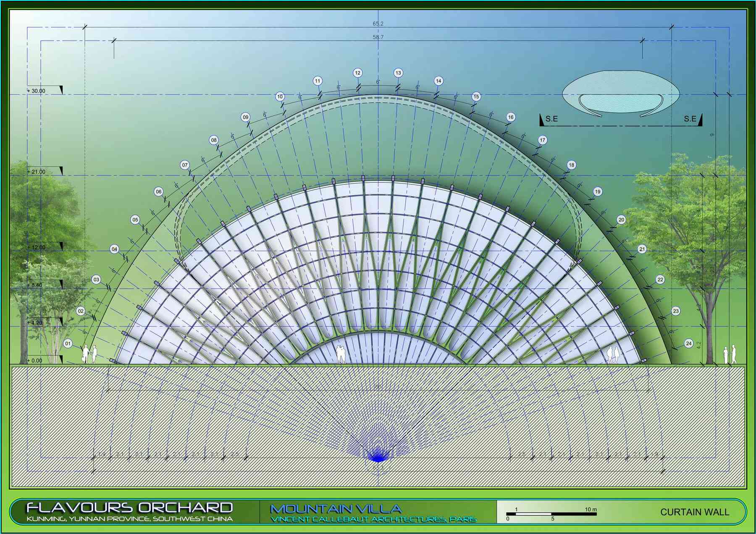Click the Vincent Callebaut Architectures, Paris text
Screen dimensions: 756x534
click(373, 519)
